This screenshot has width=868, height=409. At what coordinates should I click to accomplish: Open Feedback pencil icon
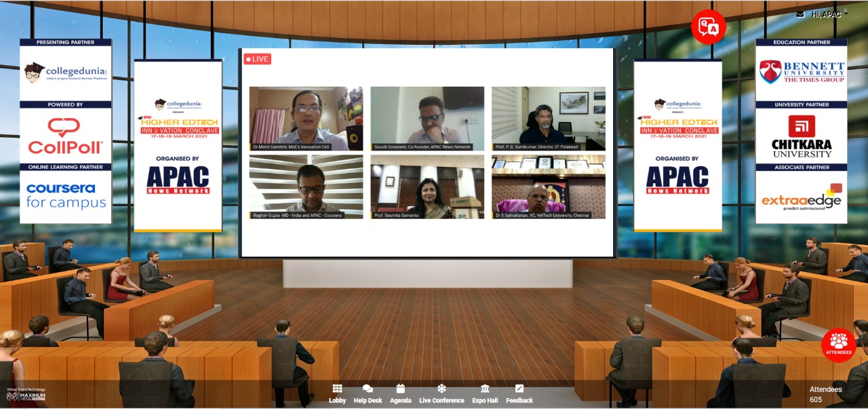[x=519, y=389]
